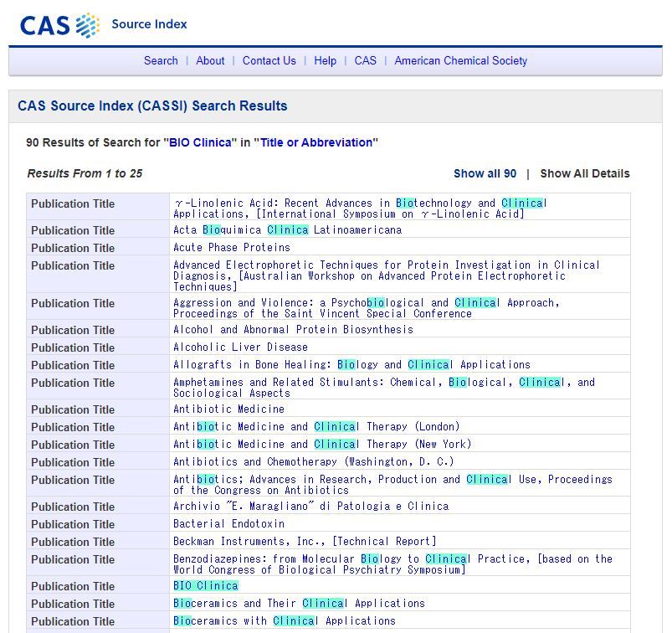Screen dimensions: 672x633
Task: Open Benzodiazepines: from Molecular Biology result
Action: click(392, 564)
